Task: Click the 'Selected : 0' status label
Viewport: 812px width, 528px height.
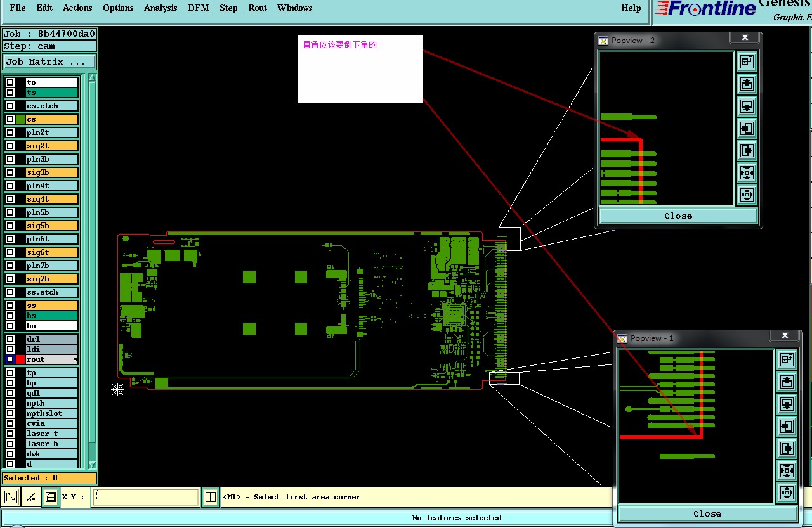Action: (49, 478)
